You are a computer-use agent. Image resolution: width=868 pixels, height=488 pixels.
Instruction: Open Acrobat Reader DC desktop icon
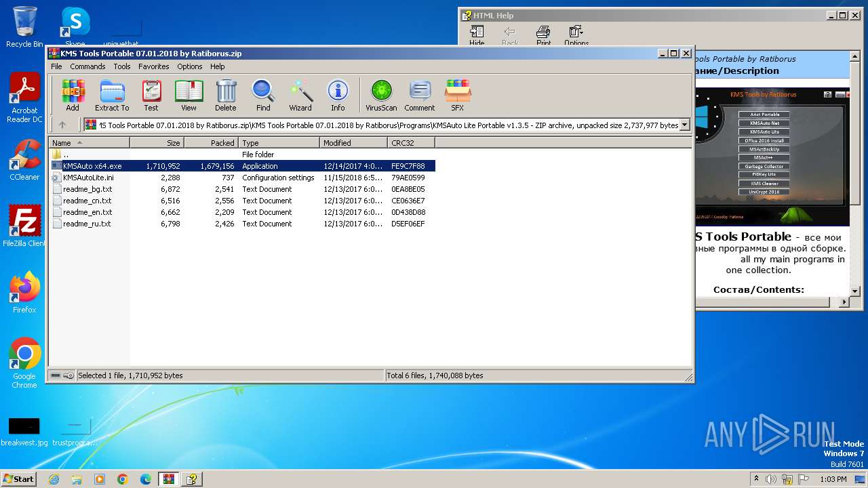[x=24, y=98]
